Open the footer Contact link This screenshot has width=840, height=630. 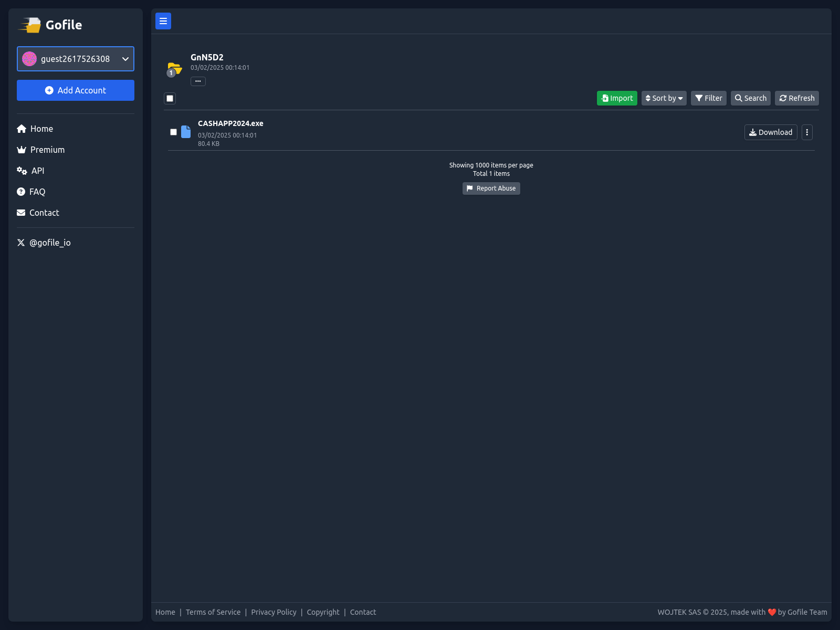(x=363, y=612)
